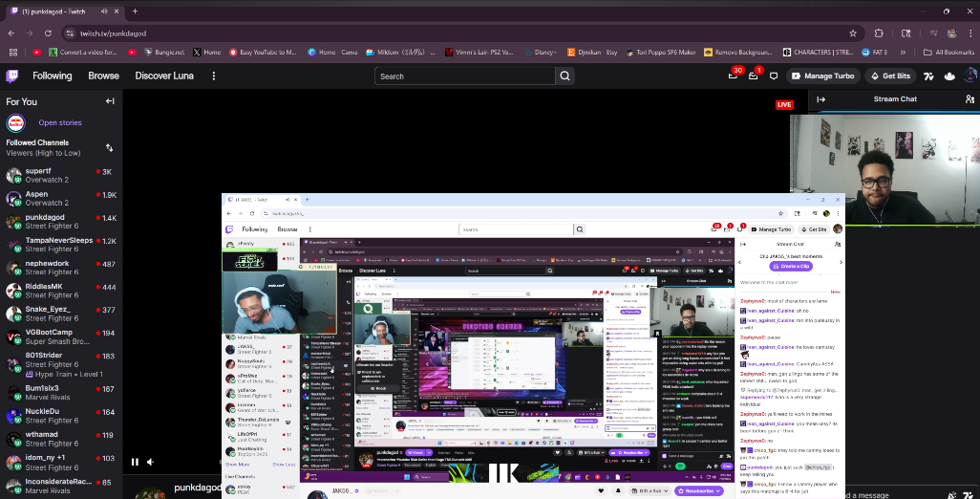Click the hat-shaped icon beside 7TV
The height and width of the screenshot is (499, 980).
click(x=949, y=76)
